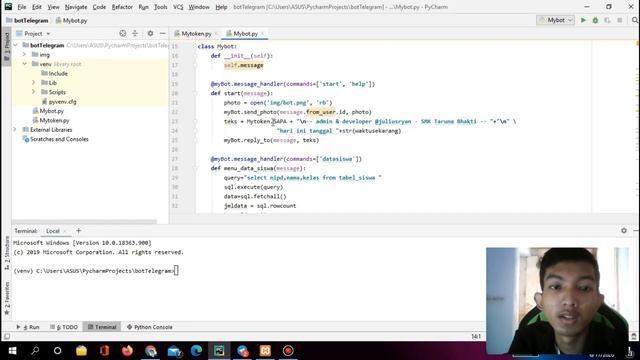Image resolution: width=640 pixels, height=360 pixels.
Task: Click PyCharm icon in the taskbar
Action: click(x=219, y=351)
